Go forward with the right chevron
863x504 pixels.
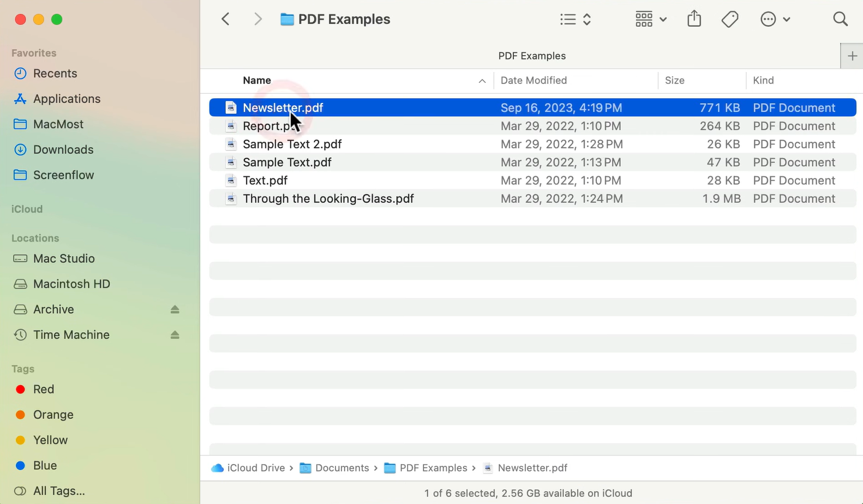[x=258, y=19]
